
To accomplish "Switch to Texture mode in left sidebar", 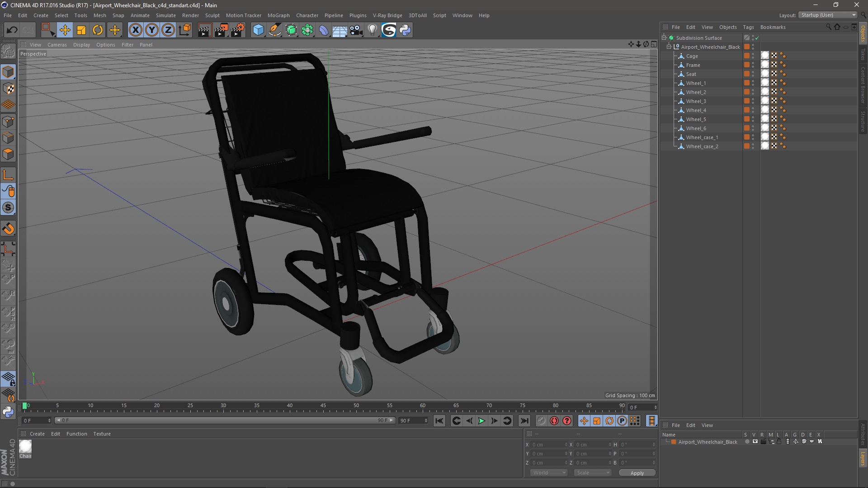I will click(x=8, y=89).
